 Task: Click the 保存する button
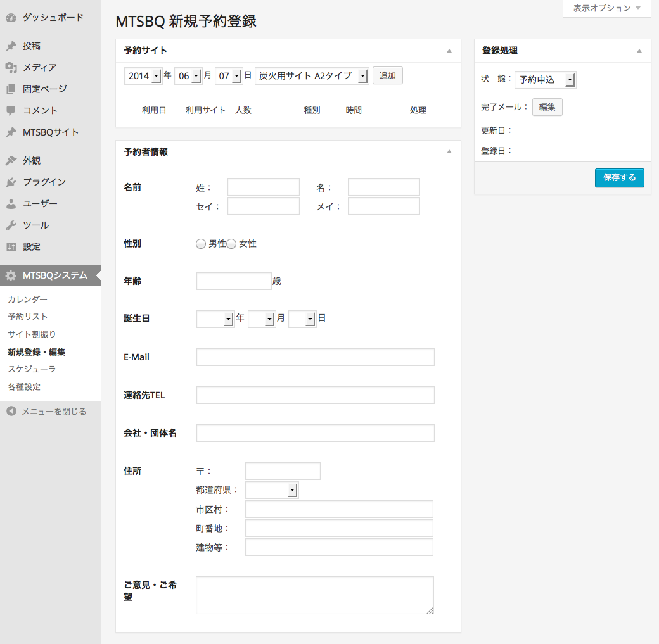620,178
